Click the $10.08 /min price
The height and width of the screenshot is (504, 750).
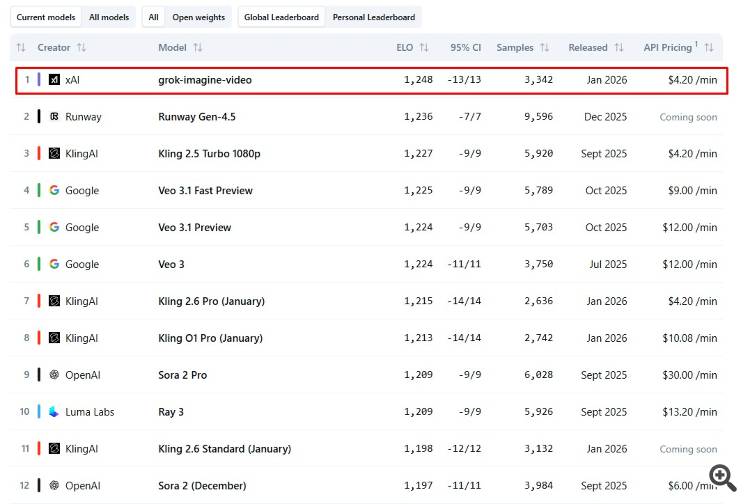(x=690, y=338)
